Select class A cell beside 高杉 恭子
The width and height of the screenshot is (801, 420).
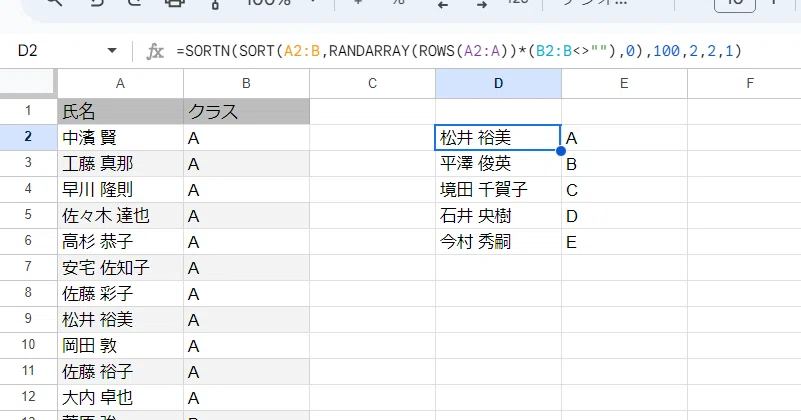[x=246, y=241]
